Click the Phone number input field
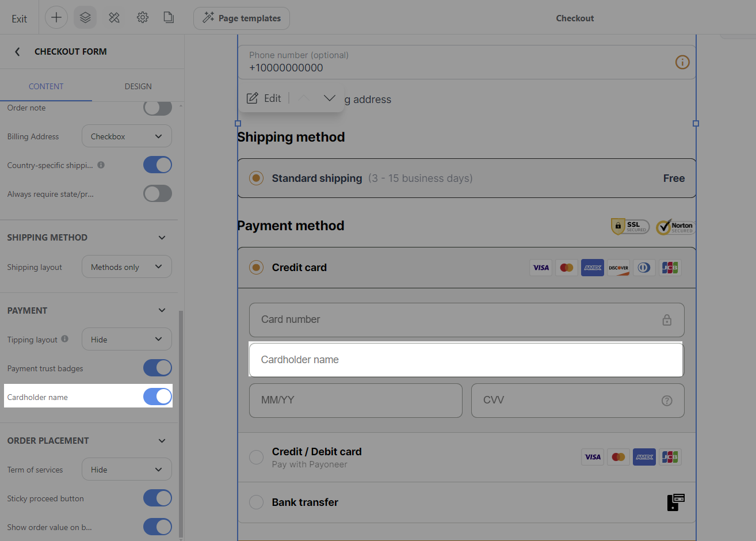Image resolution: width=756 pixels, height=541 pixels. (467, 62)
